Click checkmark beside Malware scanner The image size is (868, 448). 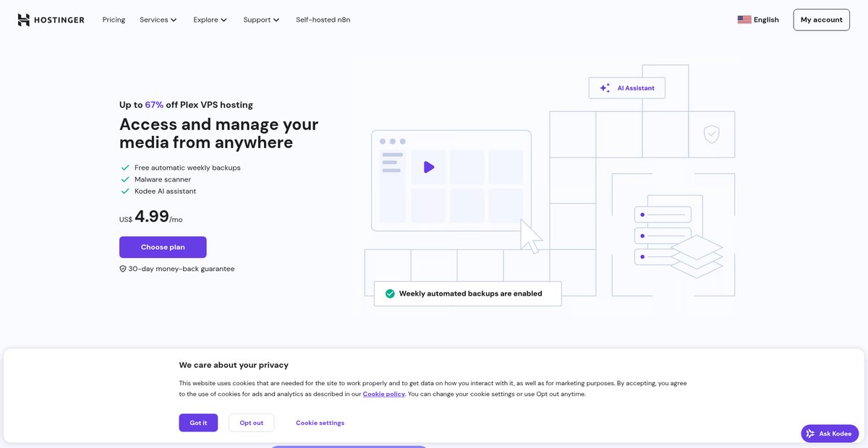click(x=125, y=179)
